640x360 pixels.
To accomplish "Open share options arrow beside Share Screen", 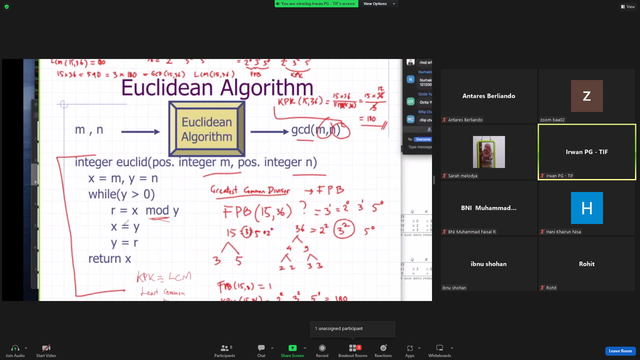I will tap(304, 348).
